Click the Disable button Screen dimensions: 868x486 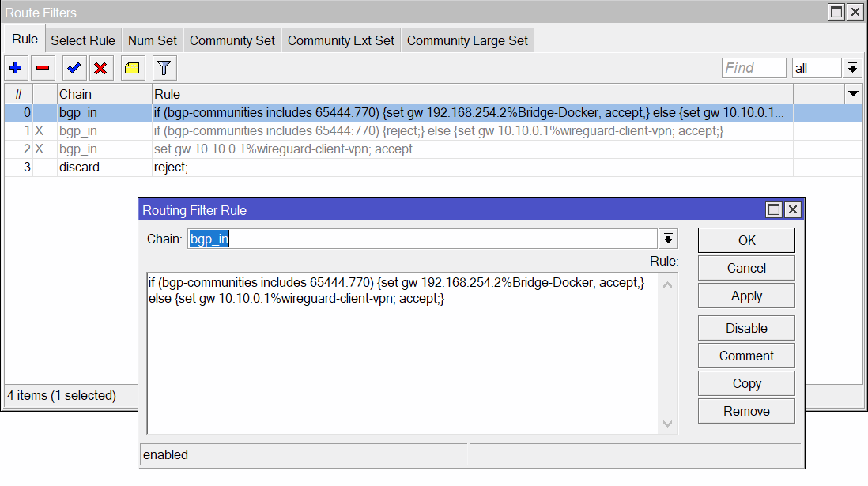(746, 328)
